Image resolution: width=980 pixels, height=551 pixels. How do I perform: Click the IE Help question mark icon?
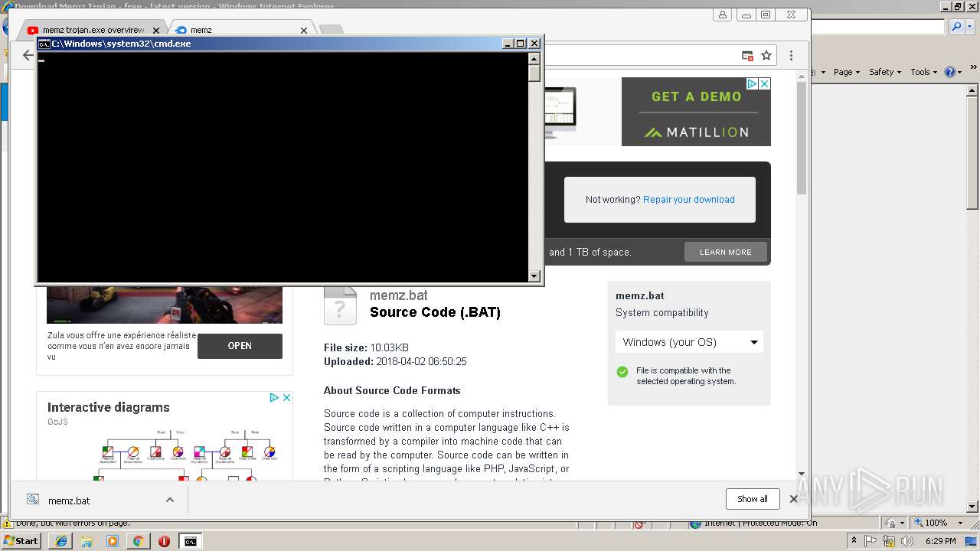pyautogui.click(x=950, y=72)
